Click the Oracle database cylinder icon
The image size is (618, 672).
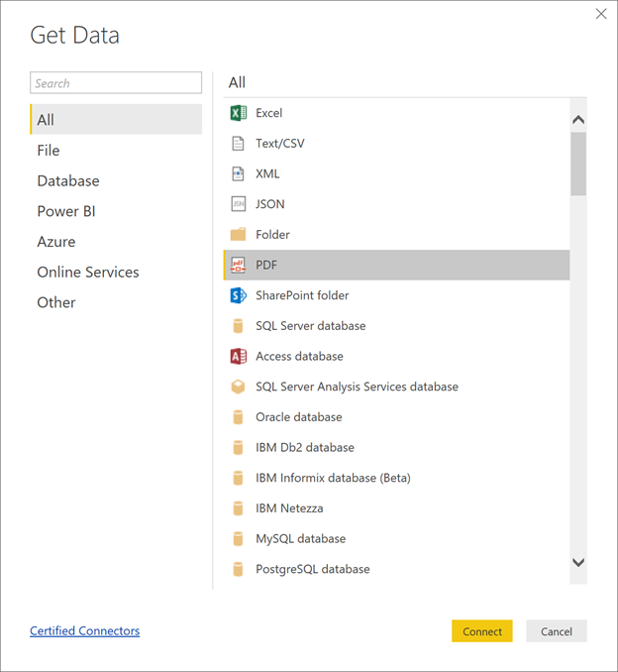coord(238,417)
